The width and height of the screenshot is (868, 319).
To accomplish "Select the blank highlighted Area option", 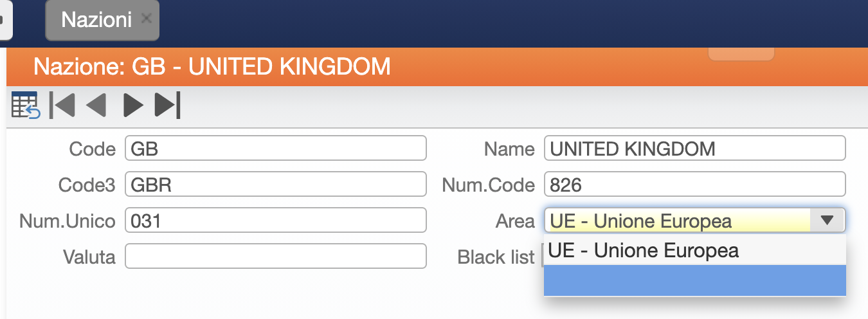I will 694,280.
